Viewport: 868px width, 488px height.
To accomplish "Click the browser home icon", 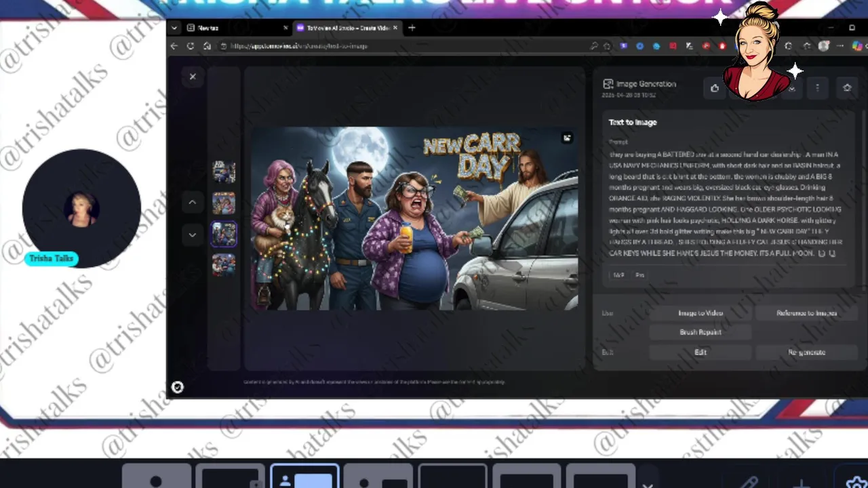I will [x=207, y=46].
